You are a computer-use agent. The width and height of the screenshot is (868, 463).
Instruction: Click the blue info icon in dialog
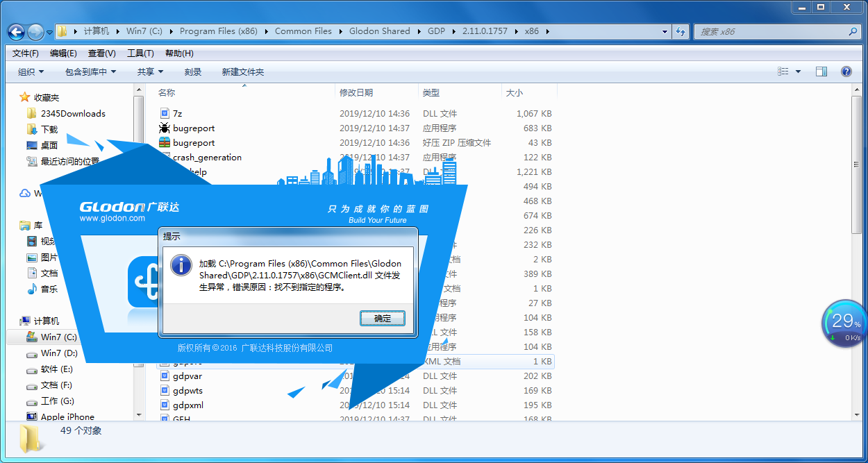coord(181,265)
